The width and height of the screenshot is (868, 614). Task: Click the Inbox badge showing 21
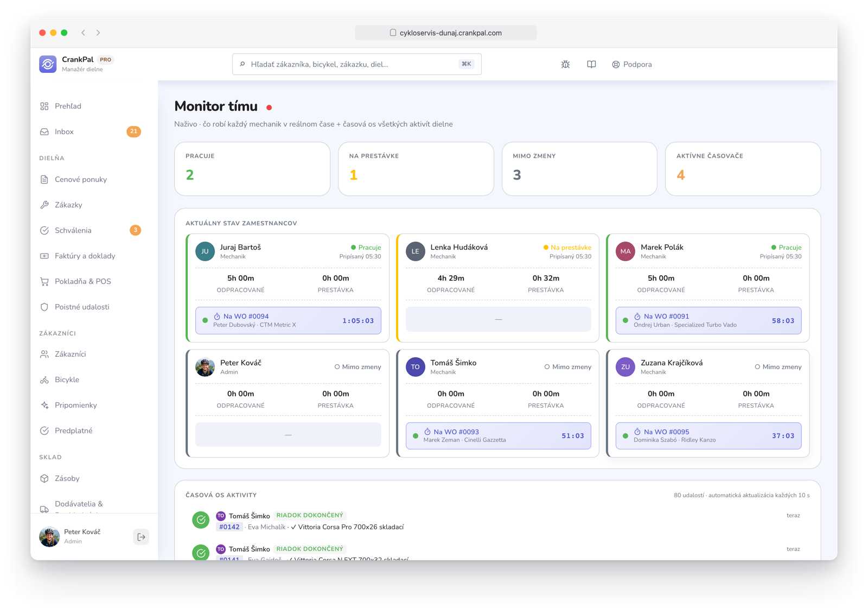point(133,131)
